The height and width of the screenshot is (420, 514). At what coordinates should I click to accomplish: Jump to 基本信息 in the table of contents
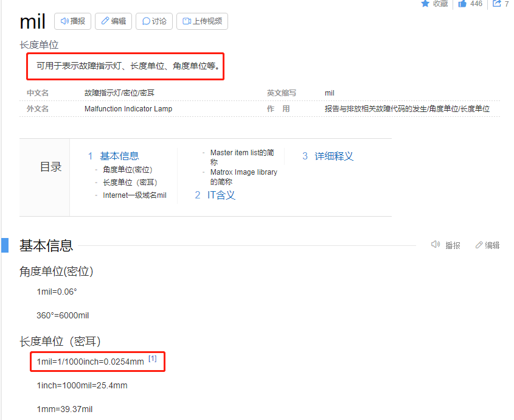[x=119, y=156]
